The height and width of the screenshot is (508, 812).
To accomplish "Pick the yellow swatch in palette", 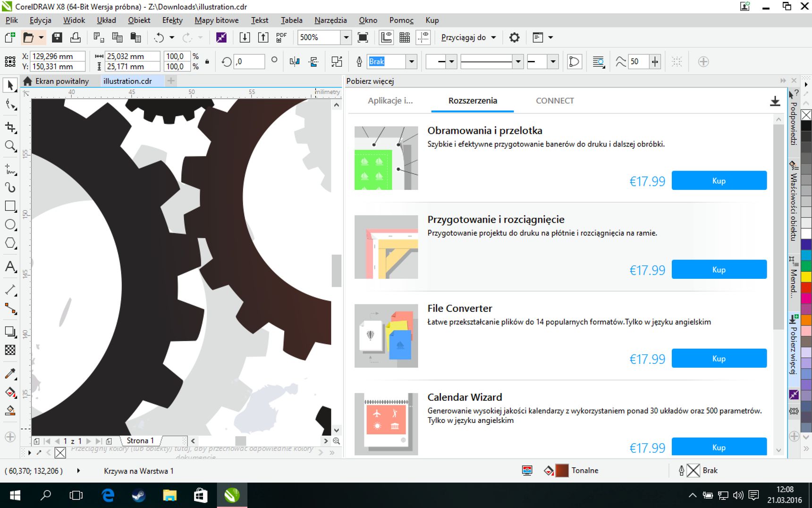I will coord(806,276).
